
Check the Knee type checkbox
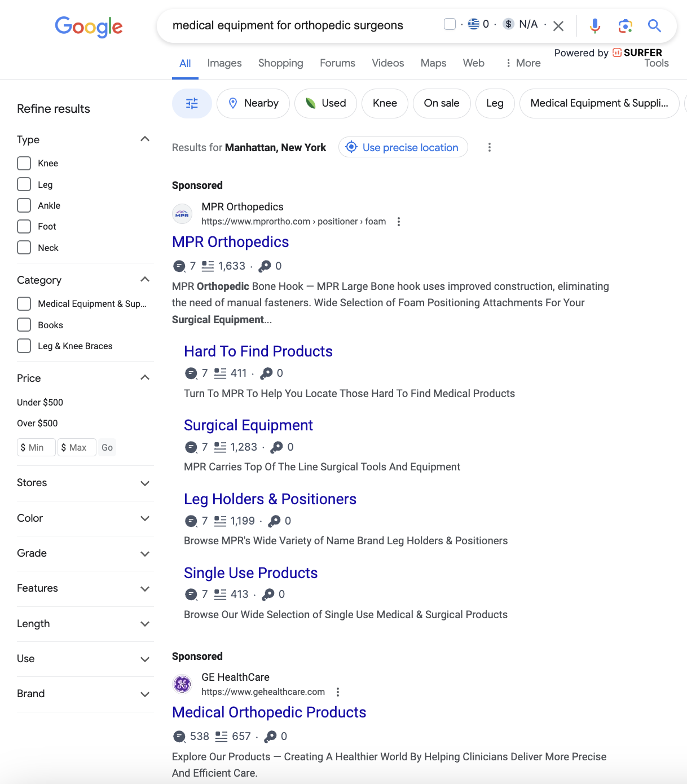[24, 164]
